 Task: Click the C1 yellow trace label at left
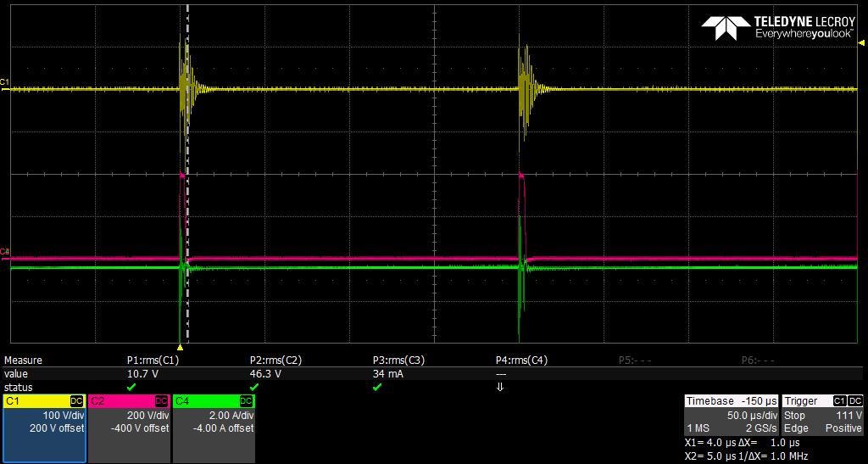5,82
